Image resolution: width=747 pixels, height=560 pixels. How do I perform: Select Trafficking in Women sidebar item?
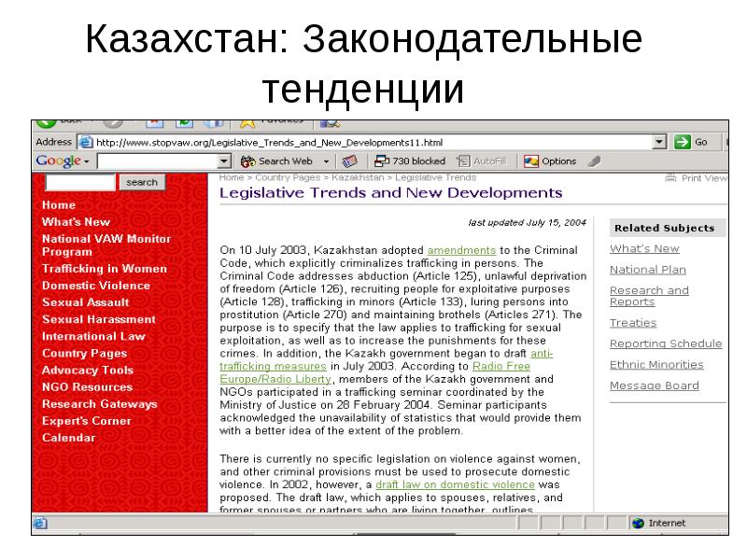point(104,269)
